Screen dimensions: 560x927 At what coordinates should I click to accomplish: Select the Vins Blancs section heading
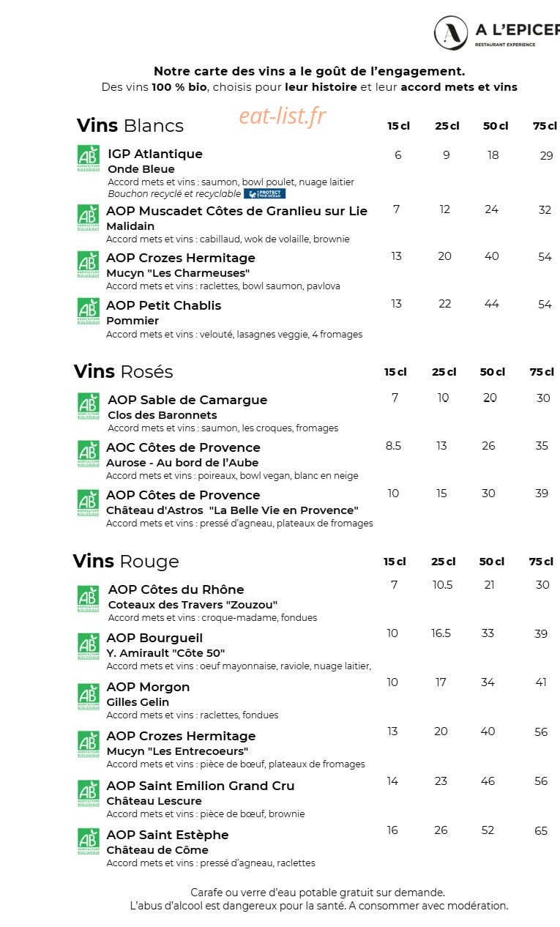(x=130, y=125)
